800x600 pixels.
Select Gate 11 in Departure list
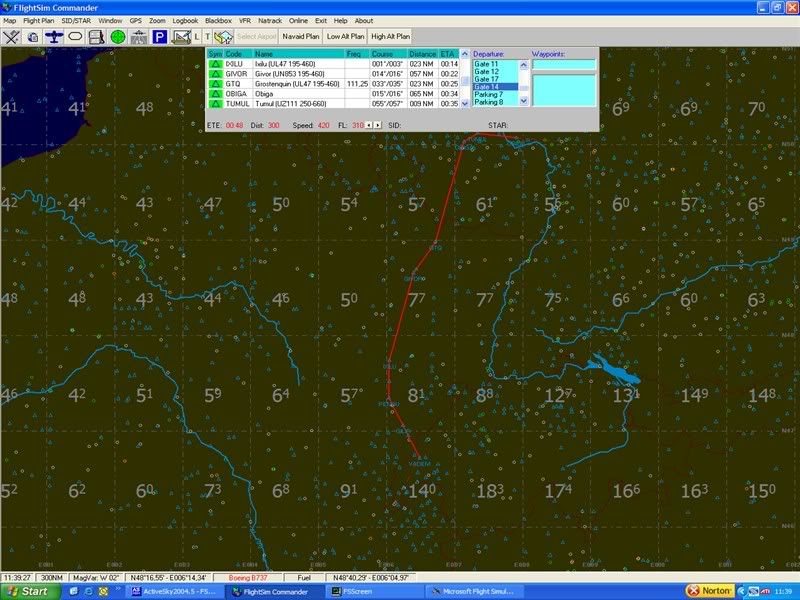[495, 64]
